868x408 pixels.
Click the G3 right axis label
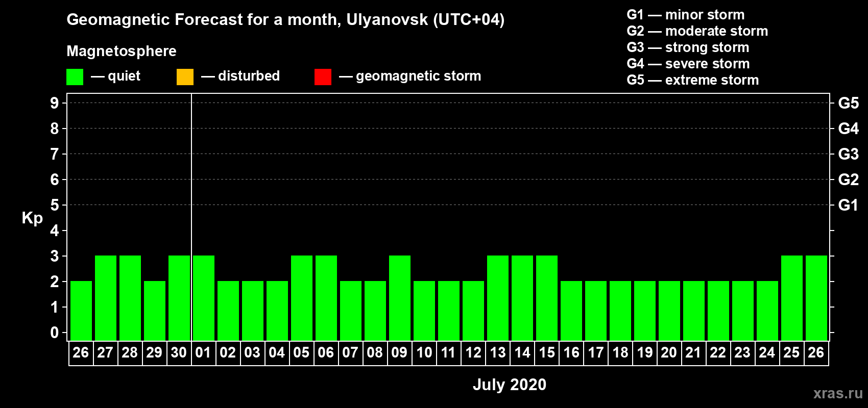pos(848,154)
